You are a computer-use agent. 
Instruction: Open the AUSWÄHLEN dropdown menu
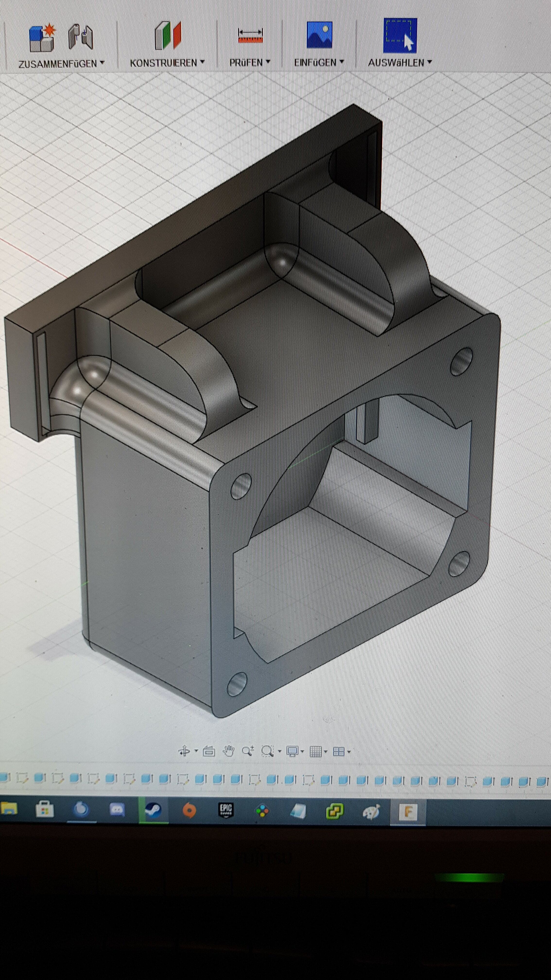400,62
